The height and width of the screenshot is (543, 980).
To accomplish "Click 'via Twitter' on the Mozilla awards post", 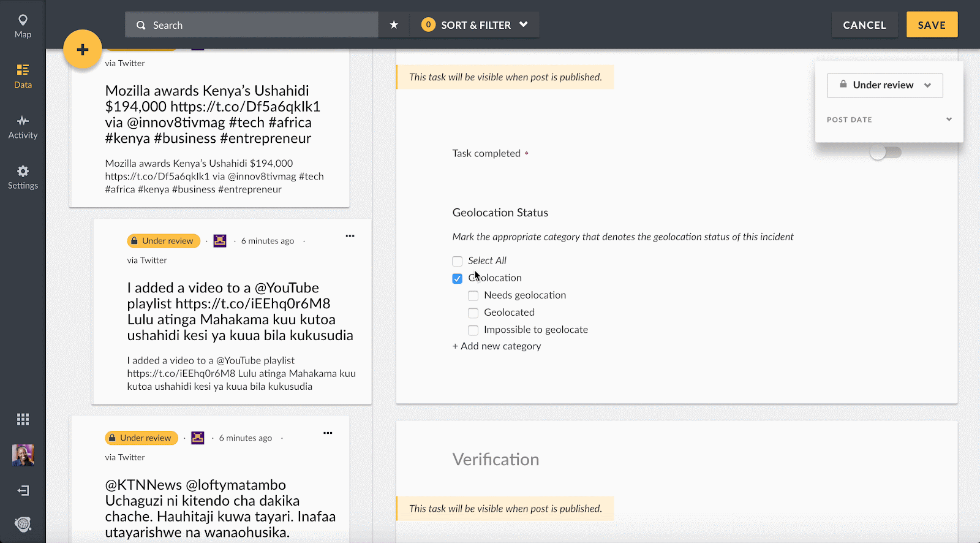I will (x=125, y=63).
